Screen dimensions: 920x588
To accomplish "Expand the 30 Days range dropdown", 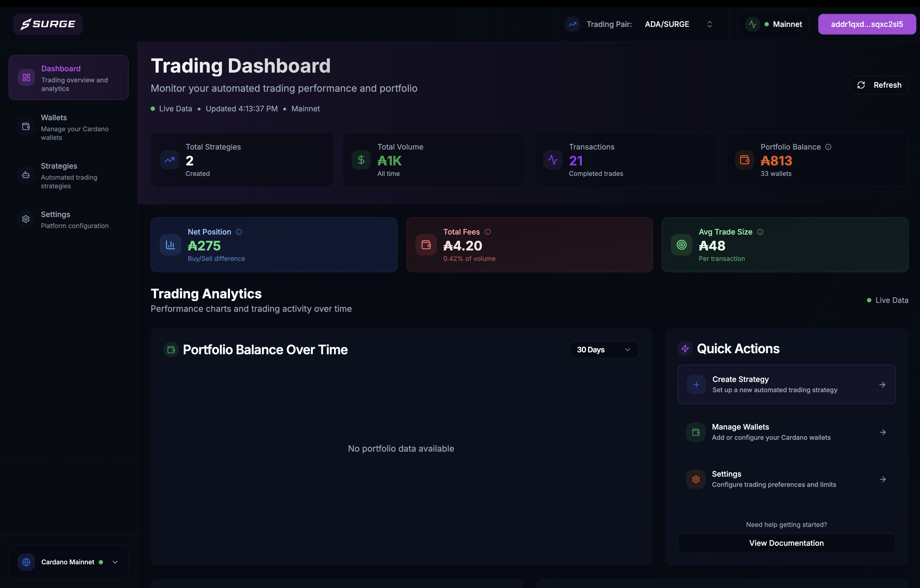I will click(604, 350).
